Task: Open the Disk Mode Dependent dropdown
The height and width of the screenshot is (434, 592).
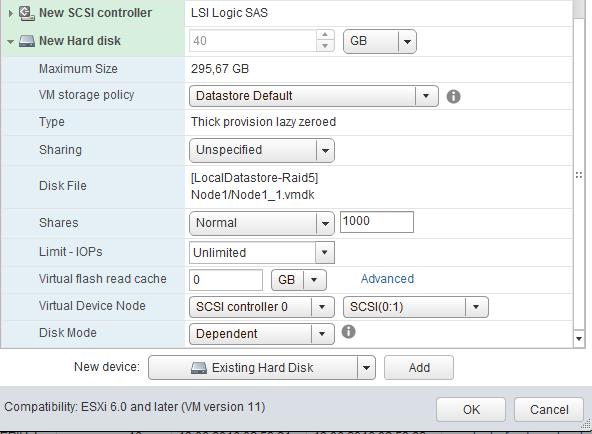Action: click(x=262, y=334)
